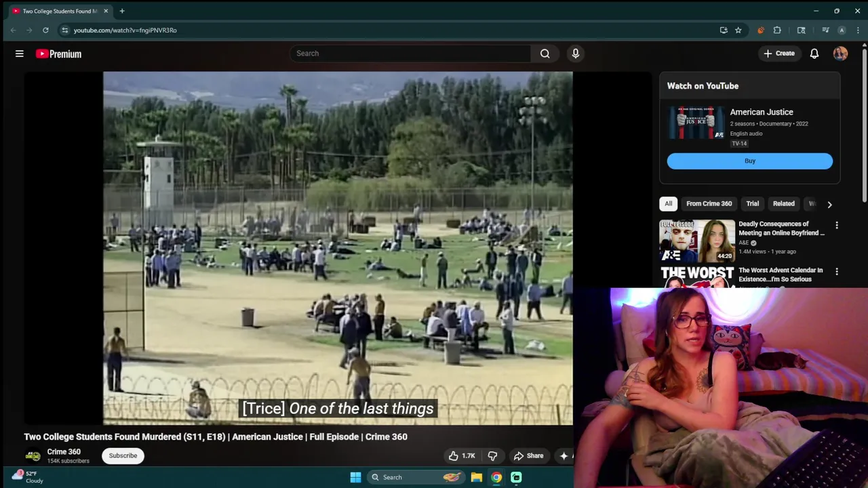Click the sparkle Ask button
This screenshot has height=488, width=868.
point(564,455)
